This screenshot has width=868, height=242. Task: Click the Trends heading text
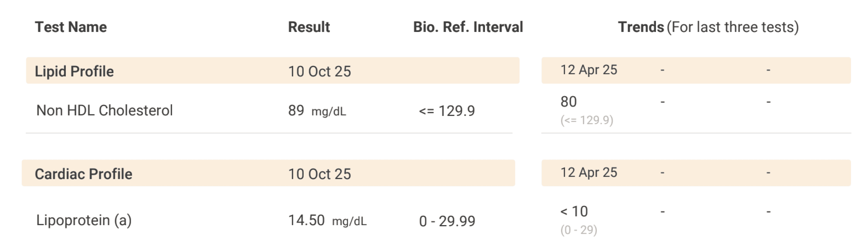(x=641, y=27)
